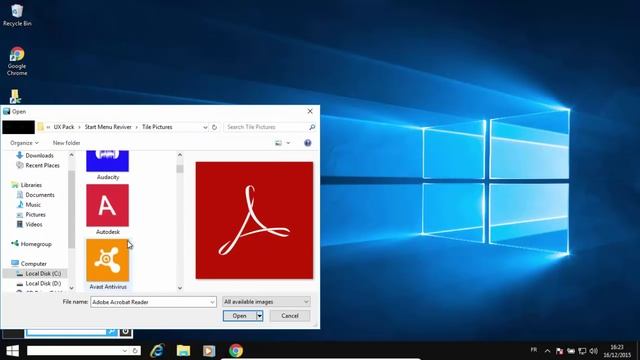Viewport: 640px width, 360px height.
Task: Click the volume icon in system tray
Action: [594, 351]
